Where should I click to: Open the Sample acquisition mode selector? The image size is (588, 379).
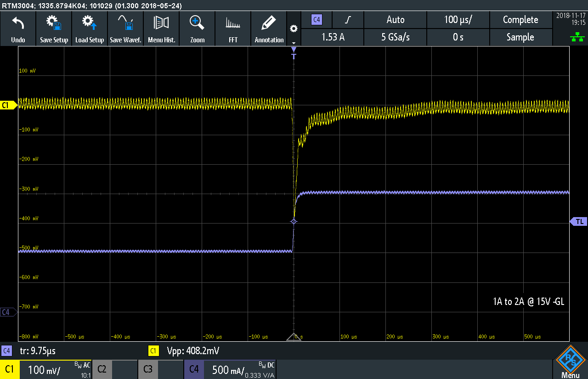click(x=520, y=37)
